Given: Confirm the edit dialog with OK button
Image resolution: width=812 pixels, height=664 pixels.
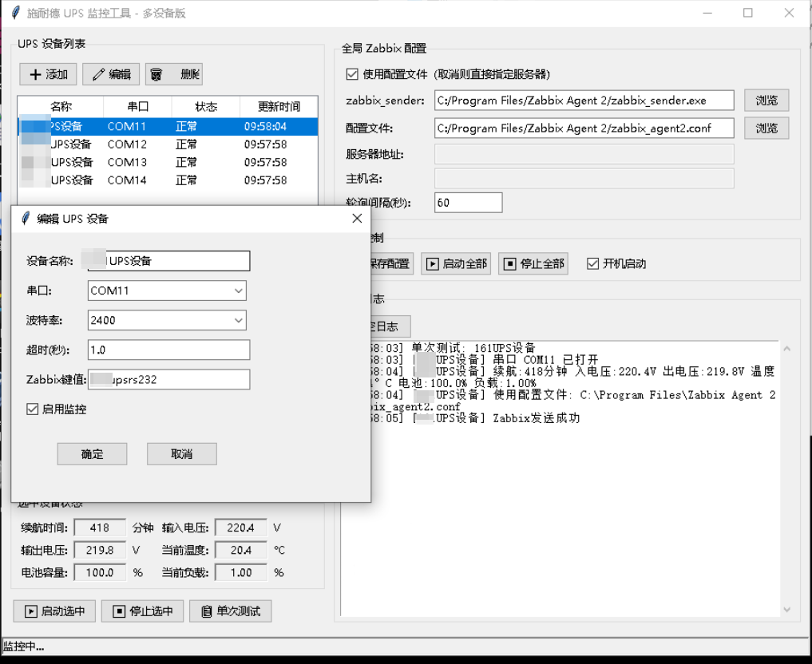Looking at the screenshot, I should (92, 454).
